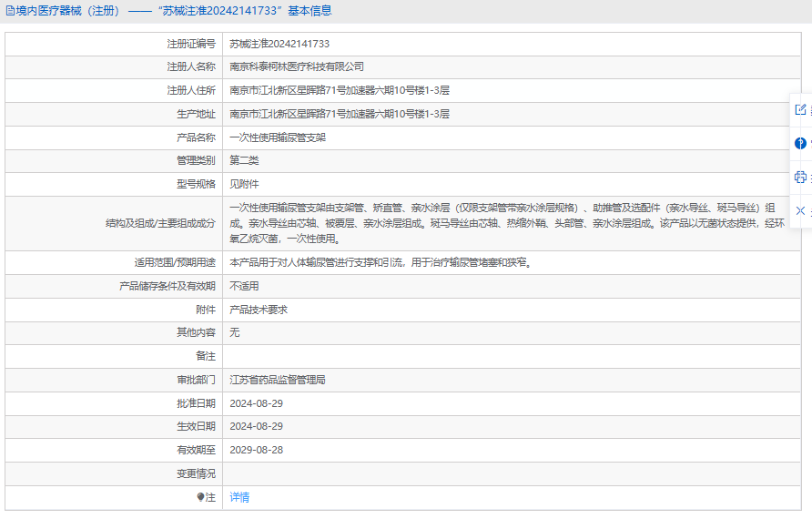Click the 2024-08-29 date in 生效日期 row
Screen dimensions: 812x519
pos(257,426)
